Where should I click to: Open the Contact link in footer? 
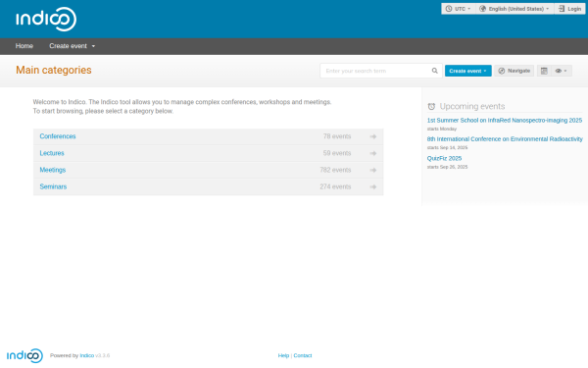click(303, 355)
